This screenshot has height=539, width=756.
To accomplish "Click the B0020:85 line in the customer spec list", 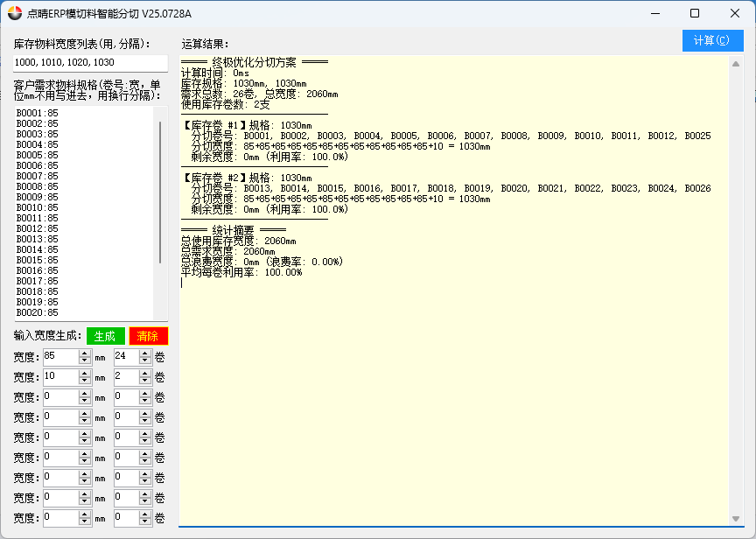I will [x=38, y=312].
